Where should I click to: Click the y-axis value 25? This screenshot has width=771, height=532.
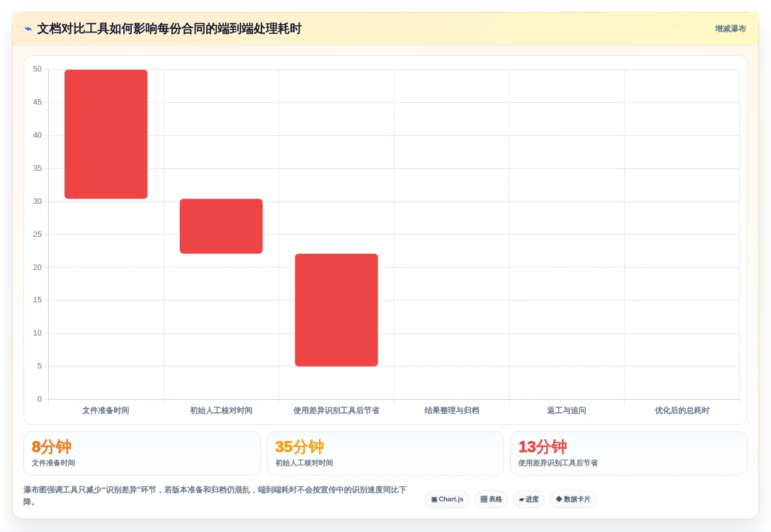(37, 234)
